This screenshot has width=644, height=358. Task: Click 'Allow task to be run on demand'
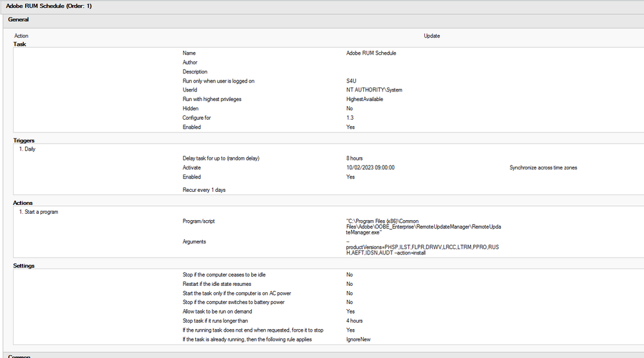[x=217, y=311]
